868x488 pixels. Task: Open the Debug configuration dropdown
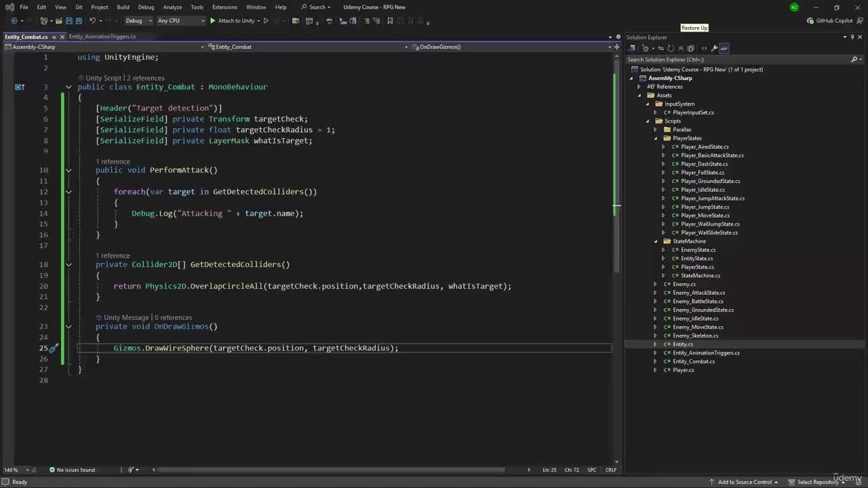tap(138, 21)
